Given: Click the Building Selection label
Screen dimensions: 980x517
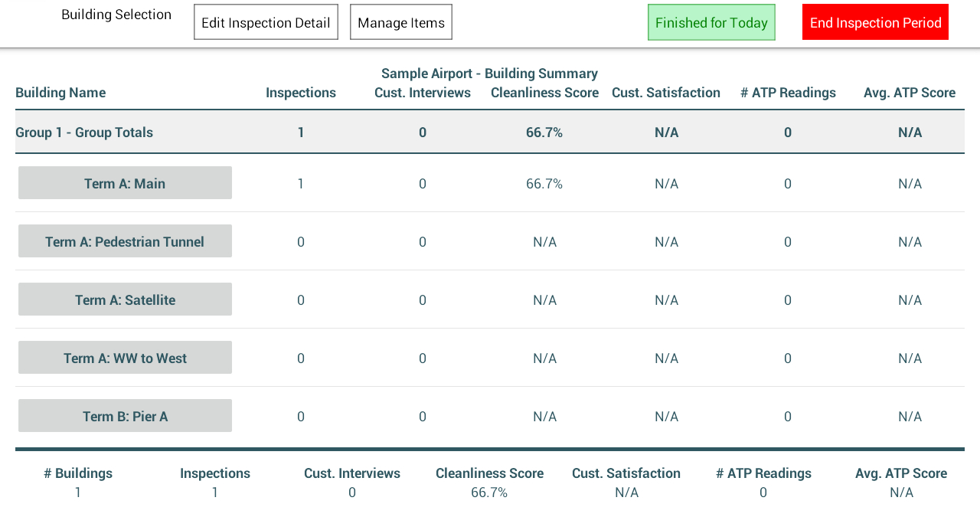Looking at the screenshot, I should click(116, 15).
